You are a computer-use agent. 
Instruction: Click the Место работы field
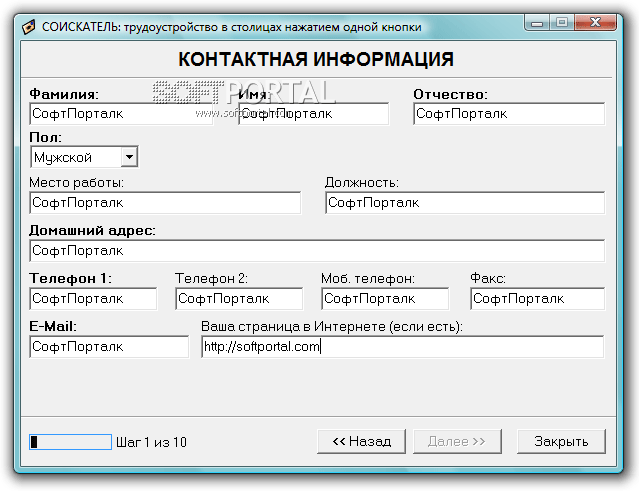(x=165, y=203)
